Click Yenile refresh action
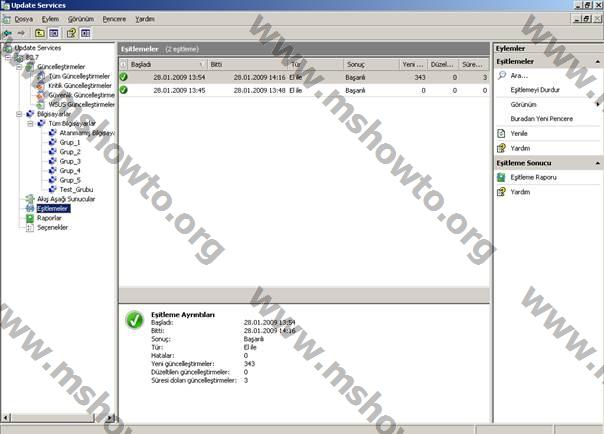Viewport: 604px width, 434px height. point(519,133)
